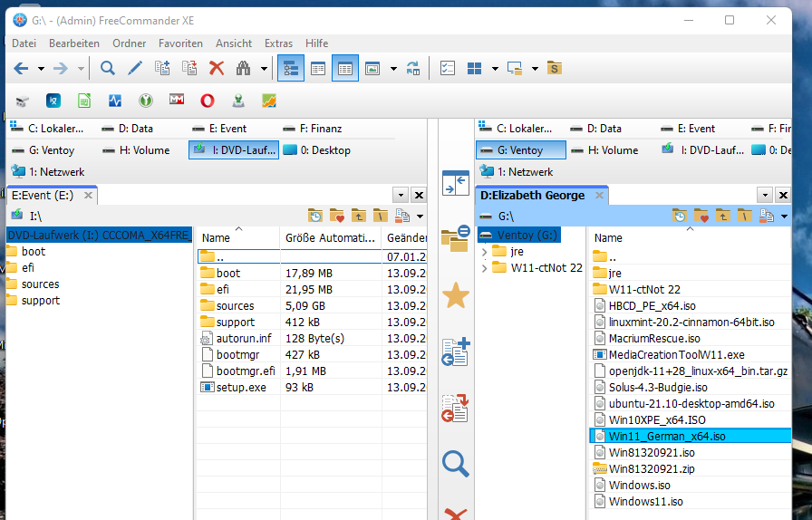Close the E:Event tab with its X
Screen dimensions: 812x520
point(88,196)
